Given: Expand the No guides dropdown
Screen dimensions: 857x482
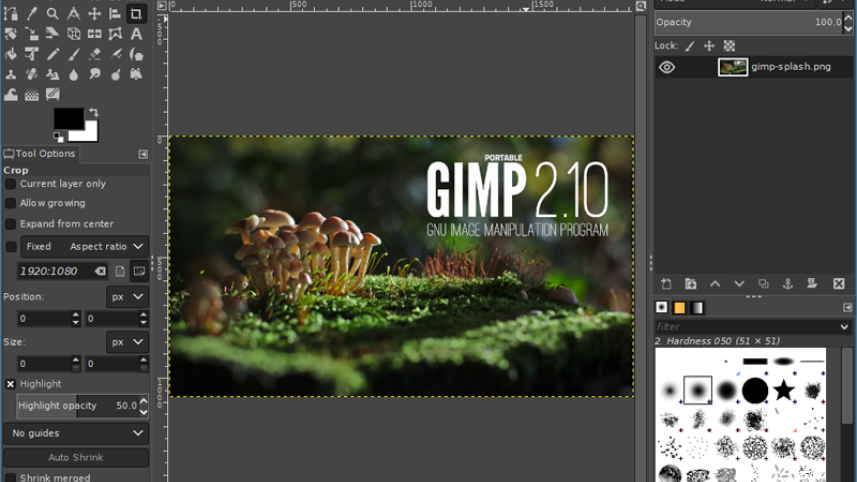Looking at the screenshot, I should pyautogui.click(x=75, y=433).
